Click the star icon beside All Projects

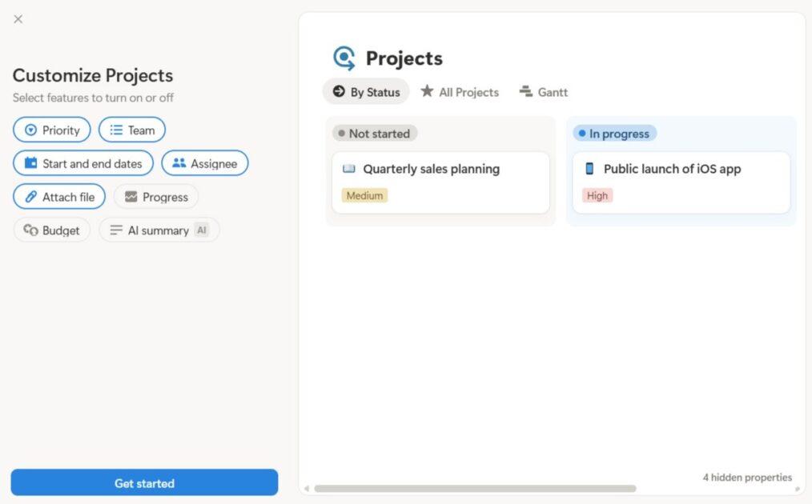pyautogui.click(x=427, y=92)
